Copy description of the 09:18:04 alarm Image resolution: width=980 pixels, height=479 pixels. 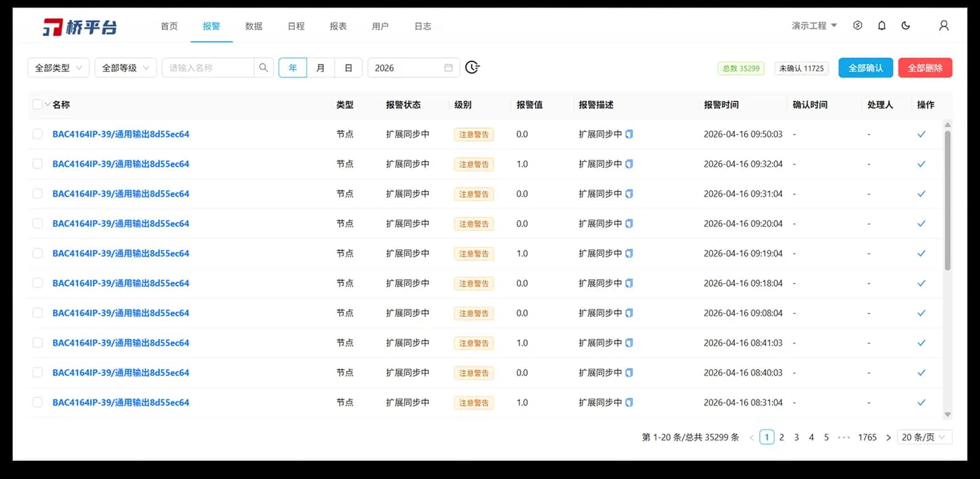(629, 284)
